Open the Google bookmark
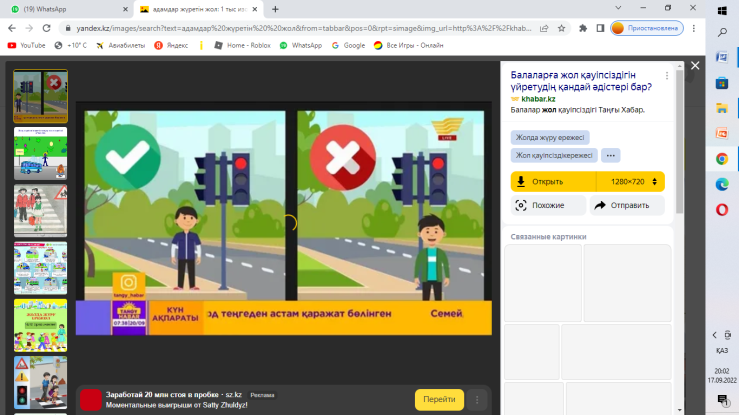Viewport: 739px width, 415px height. [348, 45]
